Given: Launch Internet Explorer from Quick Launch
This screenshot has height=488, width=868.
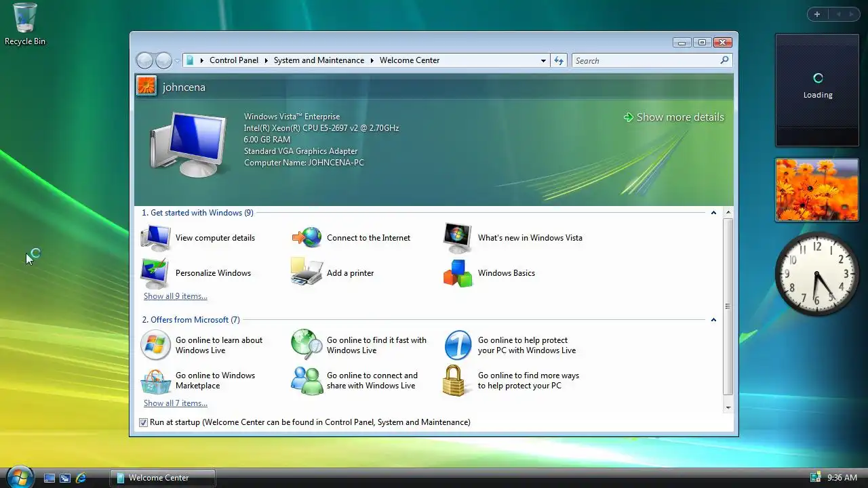Looking at the screenshot, I should pyautogui.click(x=81, y=478).
